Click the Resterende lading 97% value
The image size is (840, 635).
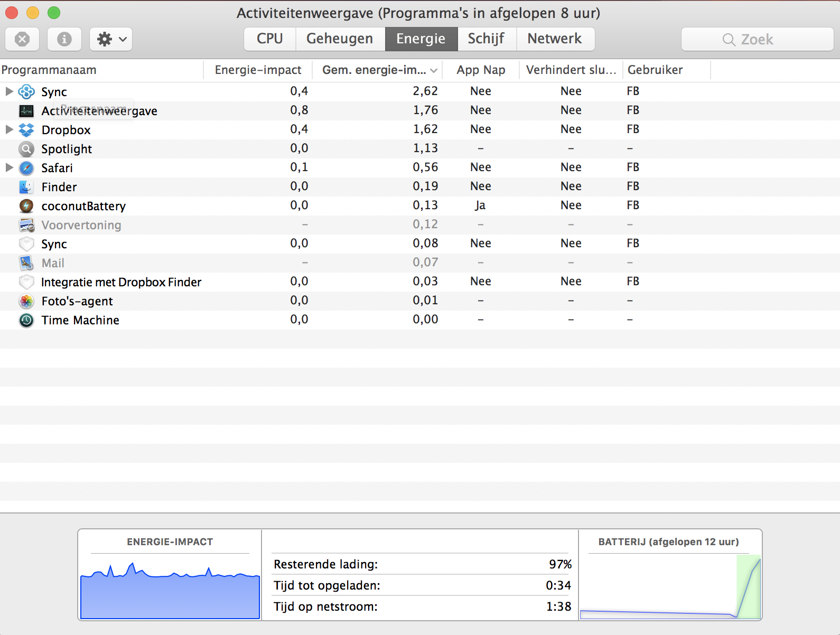(560, 564)
